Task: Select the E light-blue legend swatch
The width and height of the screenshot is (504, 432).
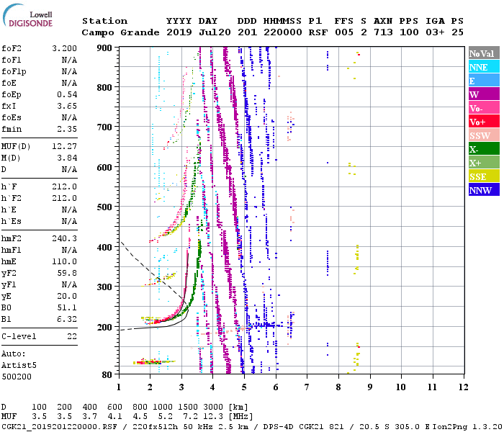Action: tap(484, 81)
